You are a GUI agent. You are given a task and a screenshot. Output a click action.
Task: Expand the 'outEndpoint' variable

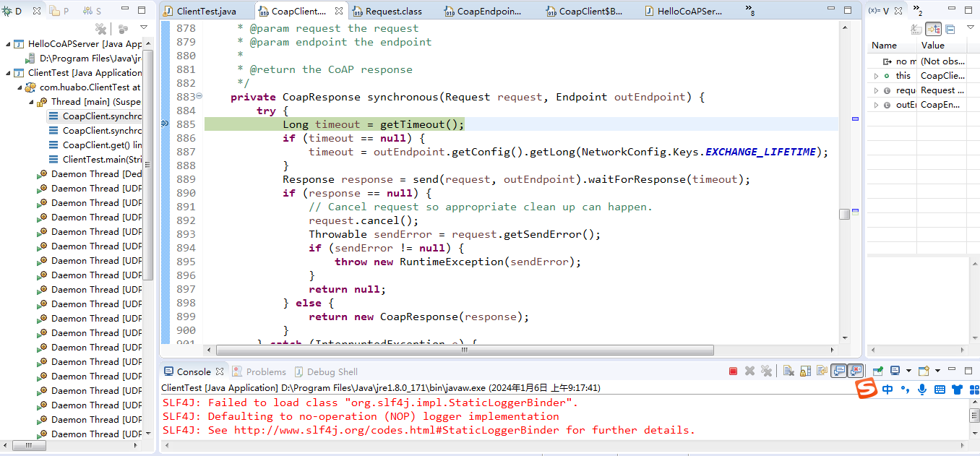(876, 105)
